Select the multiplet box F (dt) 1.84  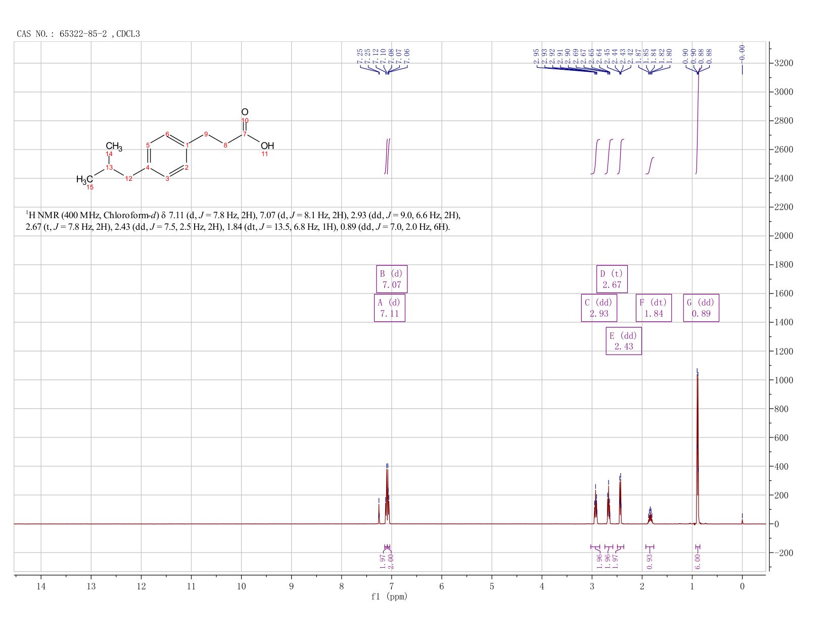pyautogui.click(x=654, y=308)
